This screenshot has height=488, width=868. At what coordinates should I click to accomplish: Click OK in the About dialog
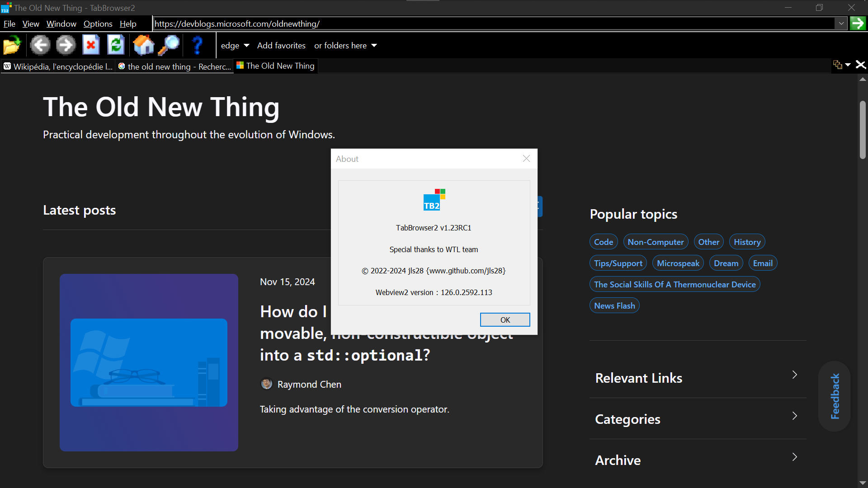(x=505, y=320)
